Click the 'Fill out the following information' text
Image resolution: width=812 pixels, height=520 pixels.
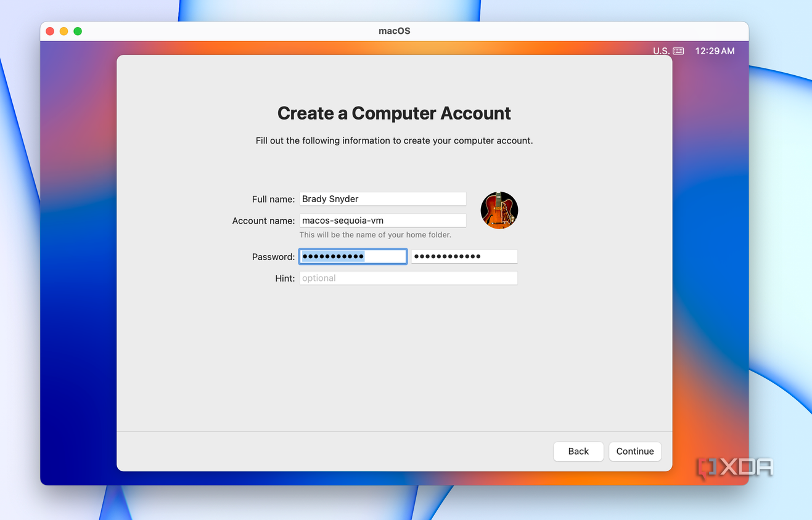394,140
